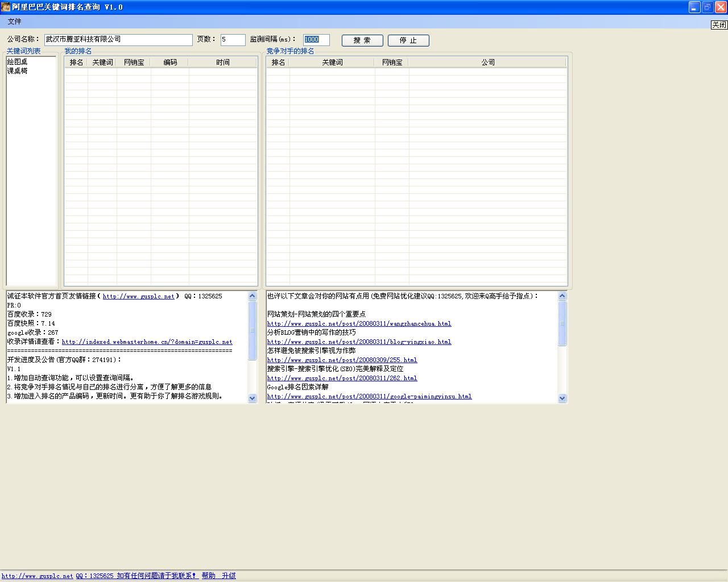Screen dimensions: 728x582
Task: Click the heading Google排名因素详解
Action: click(298, 387)
